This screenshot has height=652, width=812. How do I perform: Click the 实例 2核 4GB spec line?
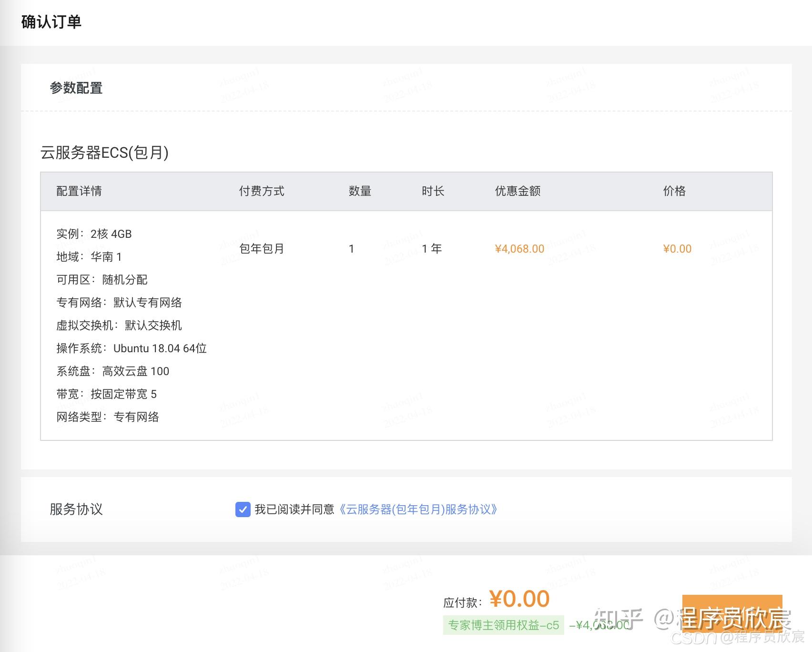[x=94, y=234]
